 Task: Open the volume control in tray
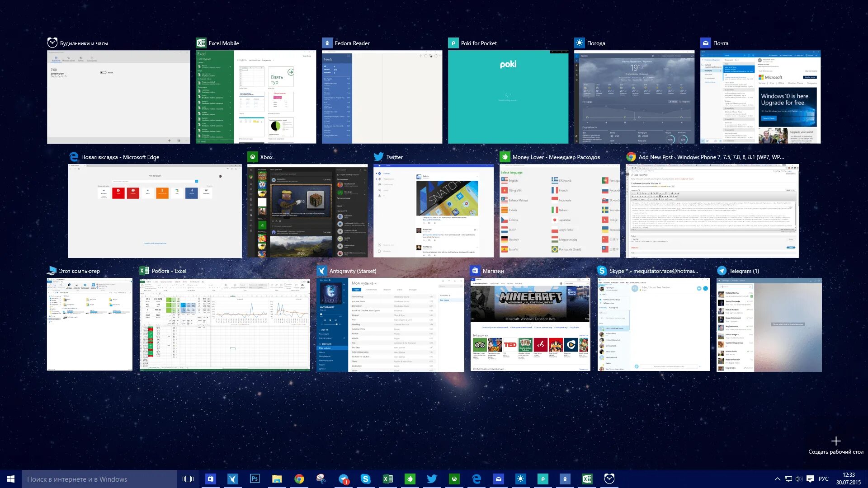(x=799, y=479)
